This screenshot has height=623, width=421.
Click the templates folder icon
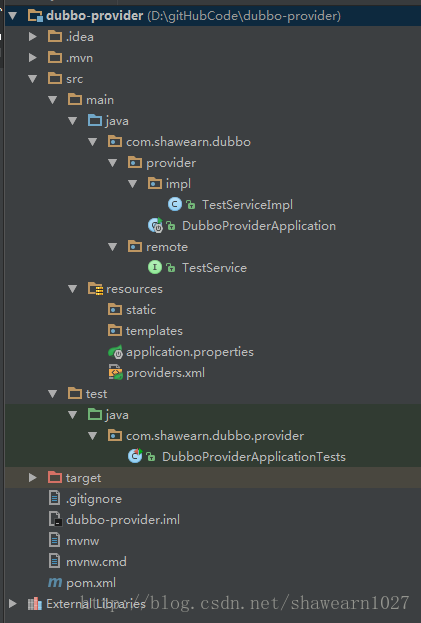point(115,330)
